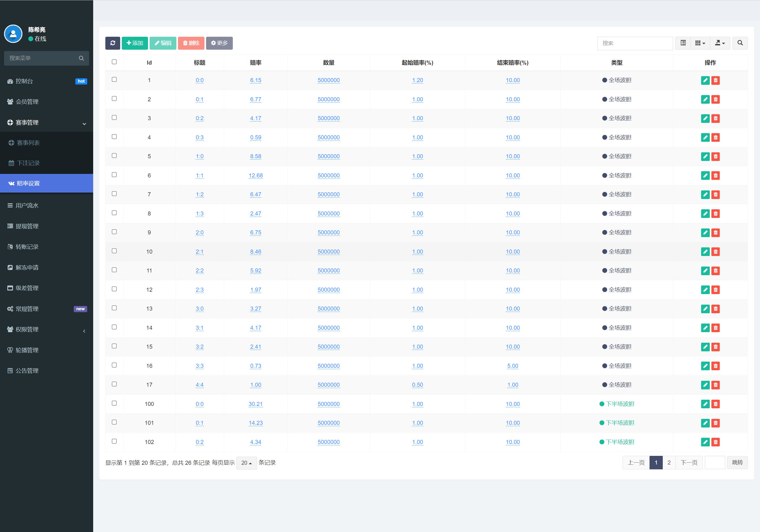Open the 20 per-page records dropdown
This screenshot has width=760, height=532.
coord(247,463)
